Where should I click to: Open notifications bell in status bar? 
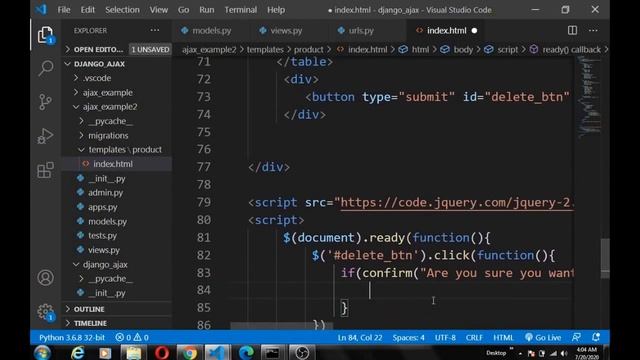pyautogui.click(x=596, y=337)
